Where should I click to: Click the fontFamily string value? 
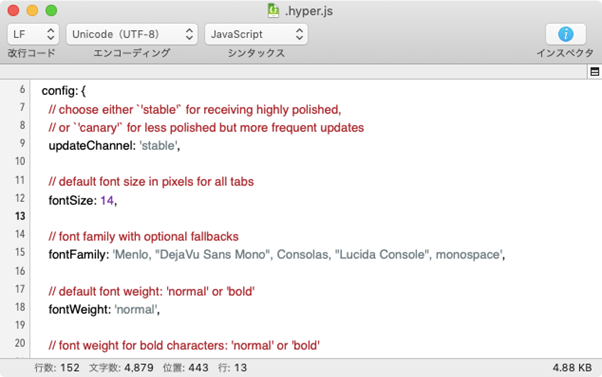[308, 255]
